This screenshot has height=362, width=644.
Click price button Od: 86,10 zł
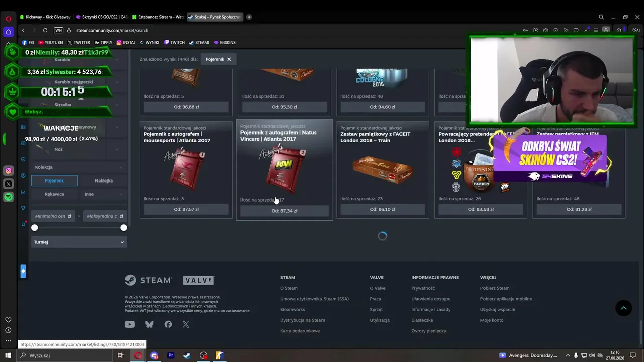click(382, 209)
